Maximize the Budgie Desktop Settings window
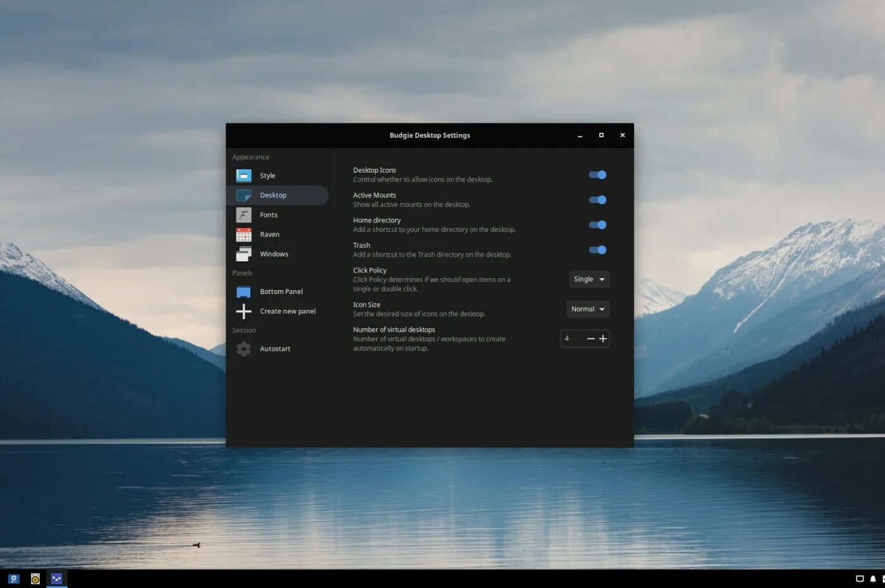Viewport: 885px width, 588px height. (601, 135)
